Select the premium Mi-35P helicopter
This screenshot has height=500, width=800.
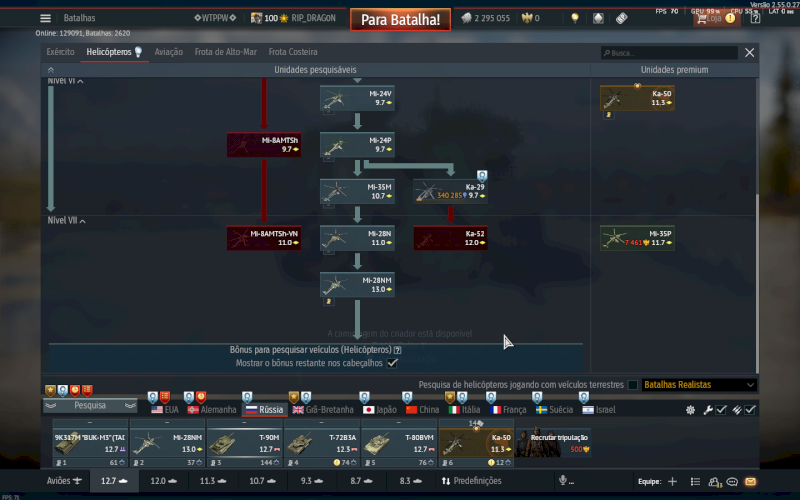pos(637,238)
